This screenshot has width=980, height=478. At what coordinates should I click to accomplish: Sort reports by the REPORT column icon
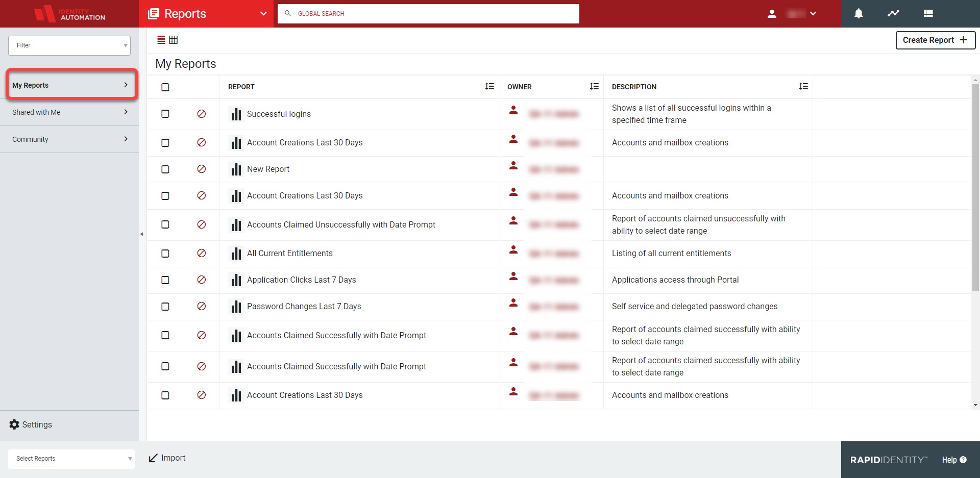489,87
